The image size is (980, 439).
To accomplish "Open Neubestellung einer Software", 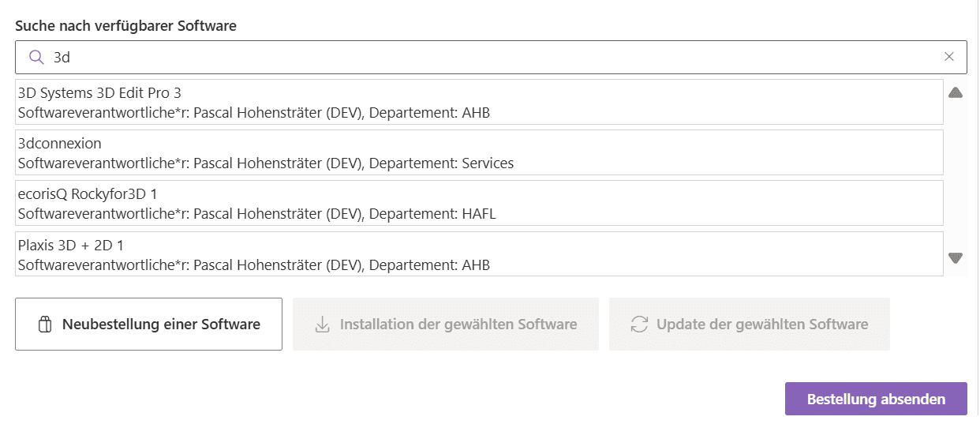I will click(148, 324).
